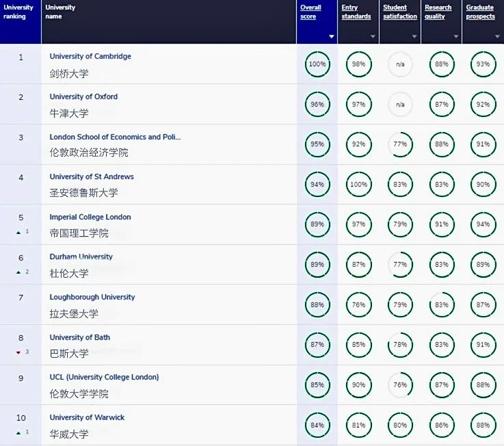Click ranking number 7 for Loughborough
The width and height of the screenshot is (504, 446).
21,298
